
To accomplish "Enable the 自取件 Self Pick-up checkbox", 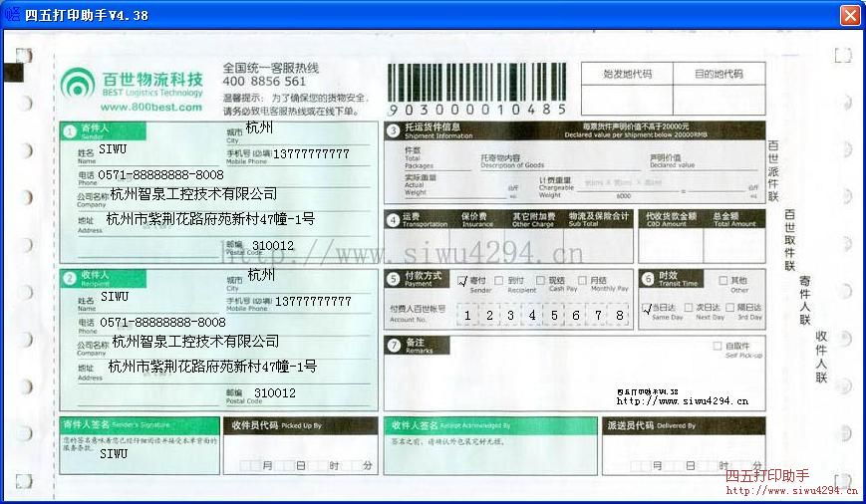I will [718, 346].
